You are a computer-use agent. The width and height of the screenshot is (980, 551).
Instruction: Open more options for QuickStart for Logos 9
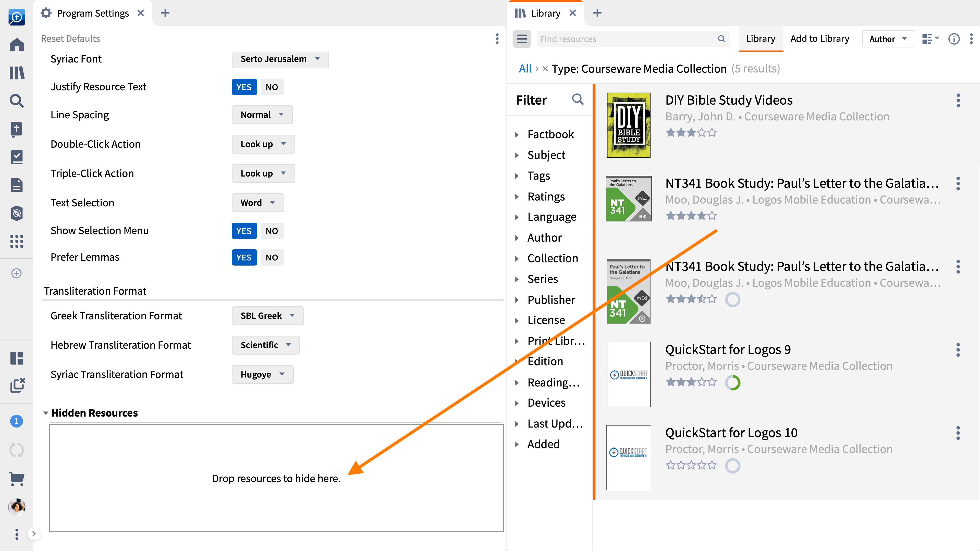(958, 350)
